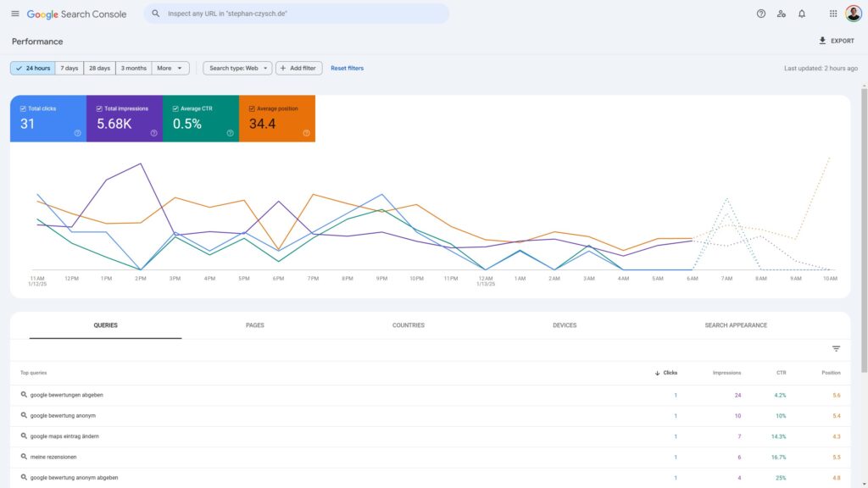The image size is (868, 488).
Task: Click the 16.7% CTR value
Action: (778, 457)
